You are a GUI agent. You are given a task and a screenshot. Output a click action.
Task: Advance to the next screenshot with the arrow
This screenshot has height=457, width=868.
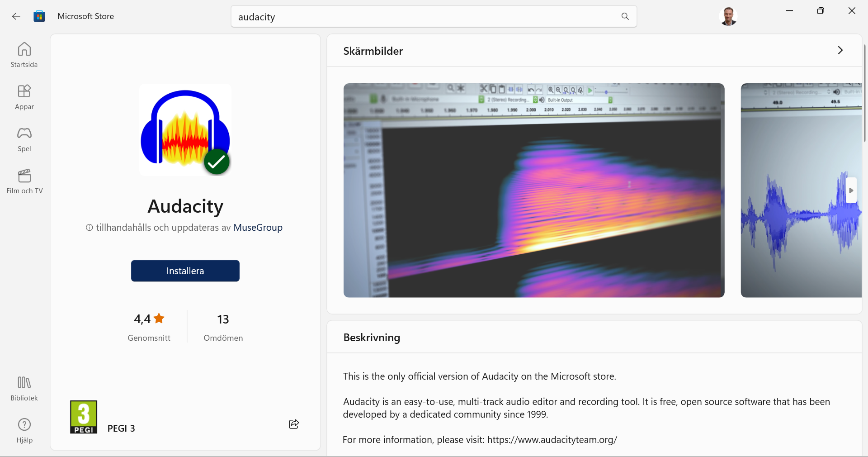851,190
